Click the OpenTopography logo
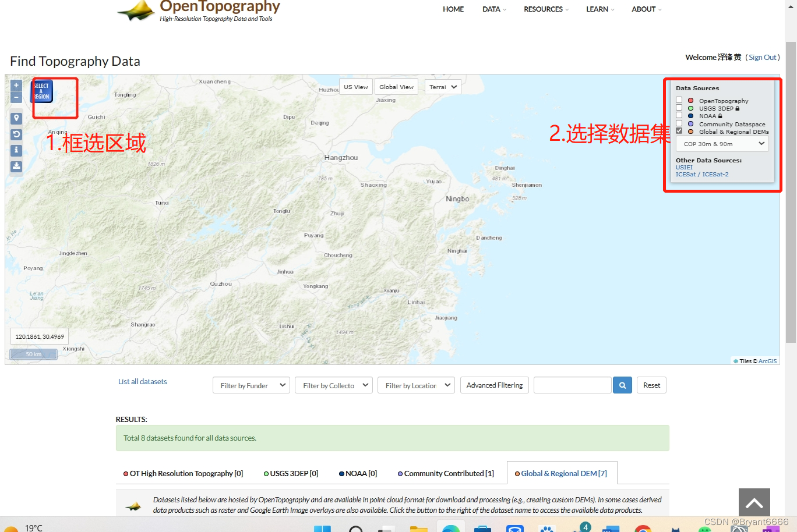 198,11
